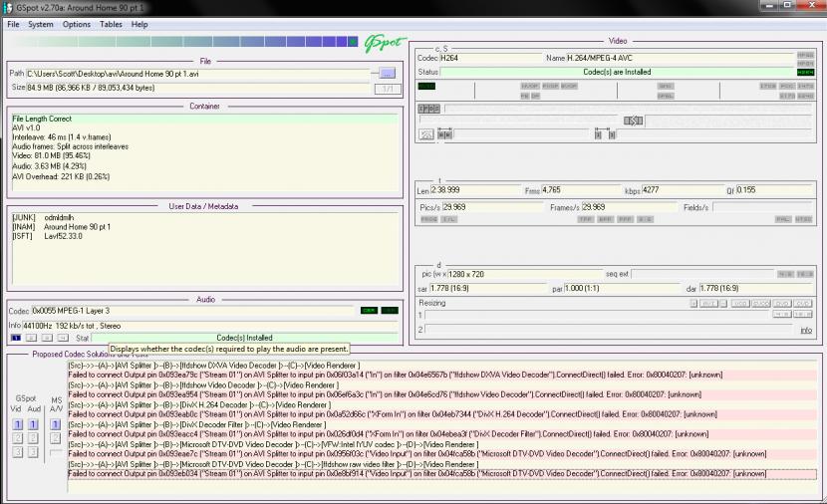Click the GSpot Vid 2 solution button
This screenshot has width=827, height=504.
(x=17, y=438)
